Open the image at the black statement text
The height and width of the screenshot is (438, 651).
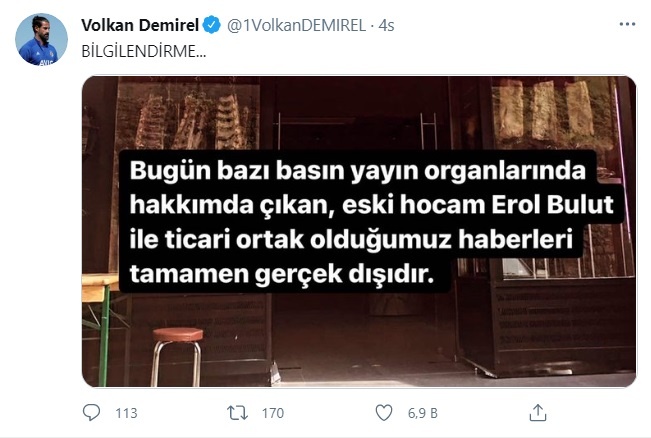[x=371, y=221]
